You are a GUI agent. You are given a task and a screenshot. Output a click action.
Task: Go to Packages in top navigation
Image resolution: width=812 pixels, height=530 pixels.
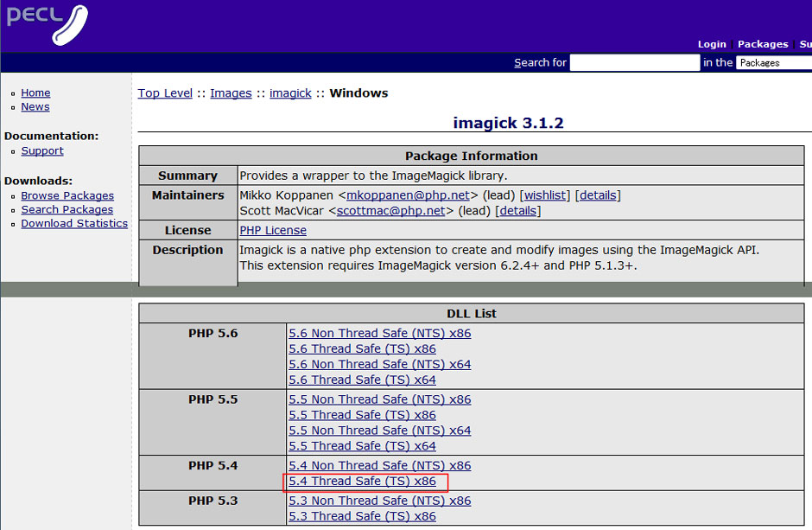pyautogui.click(x=763, y=44)
